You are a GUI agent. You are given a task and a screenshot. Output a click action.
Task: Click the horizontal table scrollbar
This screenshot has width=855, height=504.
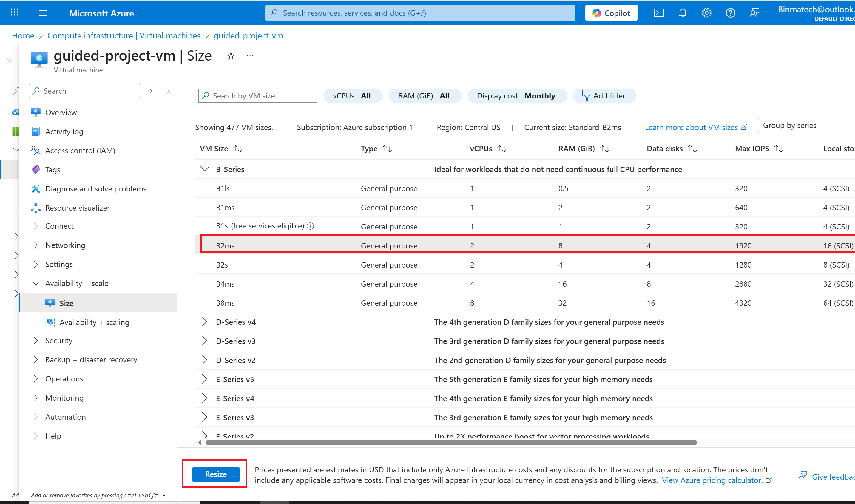point(451,443)
